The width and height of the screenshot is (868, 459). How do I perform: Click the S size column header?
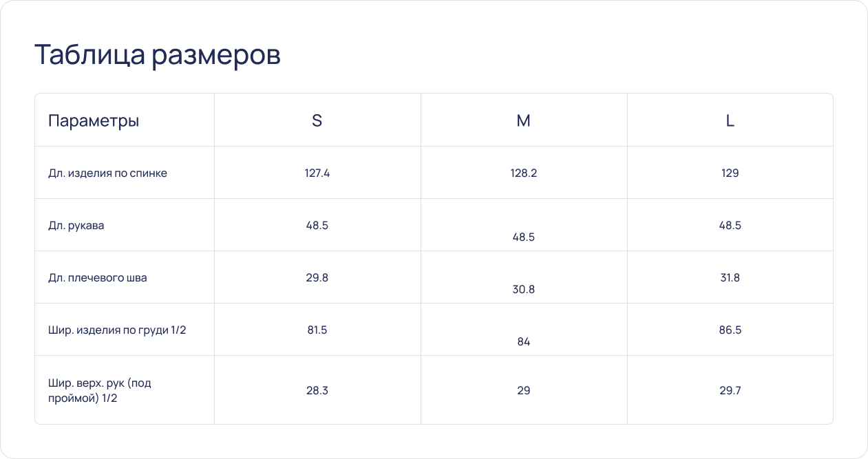(317, 121)
